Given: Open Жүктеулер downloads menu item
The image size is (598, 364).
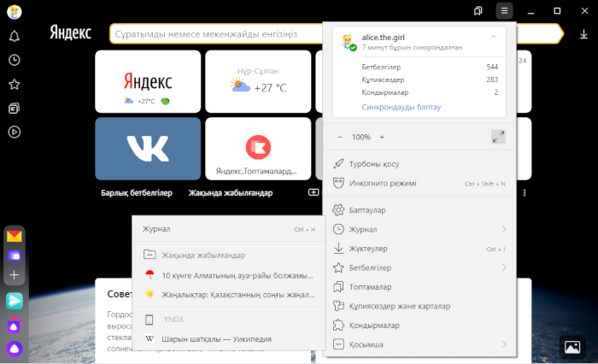Looking at the screenshot, I should click(419, 249).
